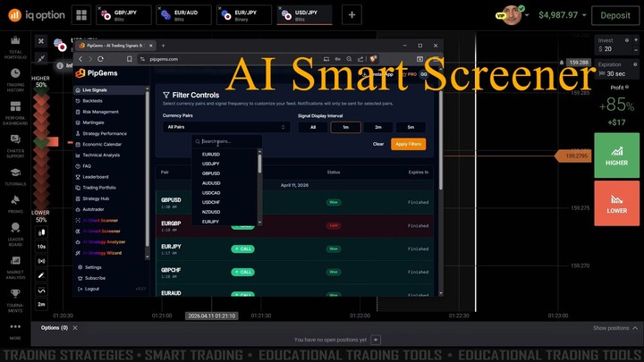The width and height of the screenshot is (644, 362).
Task: Click the green HIGHER button
Action: tap(616, 156)
